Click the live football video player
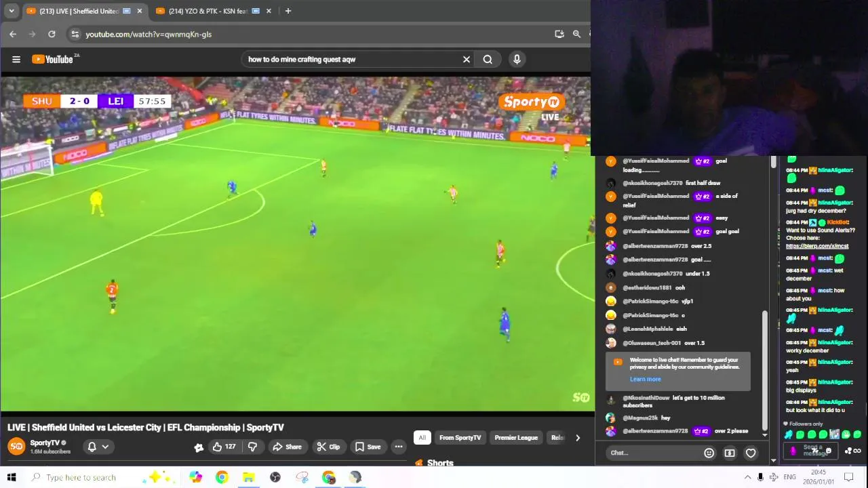 pyautogui.click(x=297, y=244)
